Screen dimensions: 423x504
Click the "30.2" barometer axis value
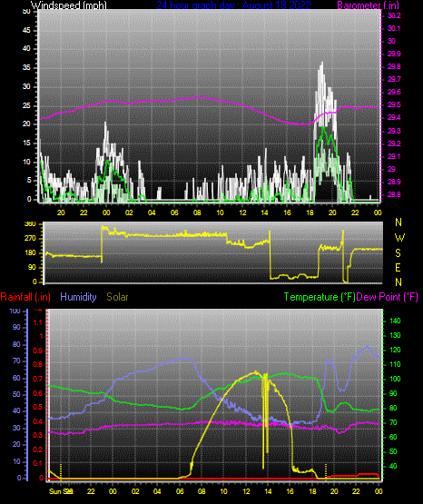[x=394, y=15]
